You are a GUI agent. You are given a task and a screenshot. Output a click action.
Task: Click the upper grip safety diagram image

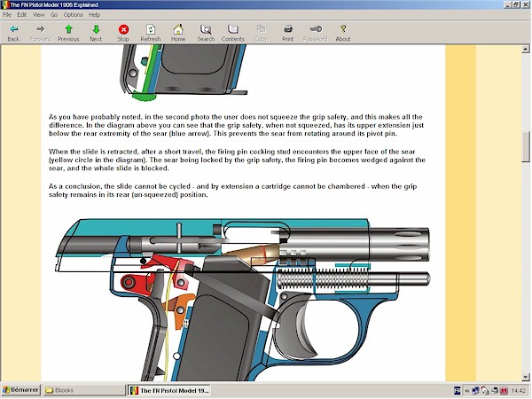184,73
